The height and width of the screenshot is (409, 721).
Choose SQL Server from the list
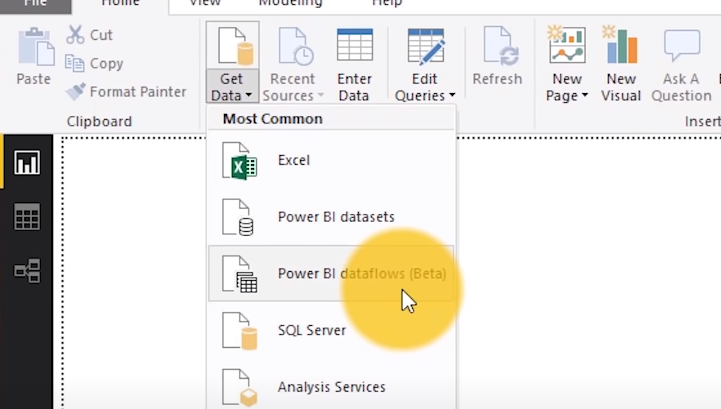pyautogui.click(x=331, y=330)
